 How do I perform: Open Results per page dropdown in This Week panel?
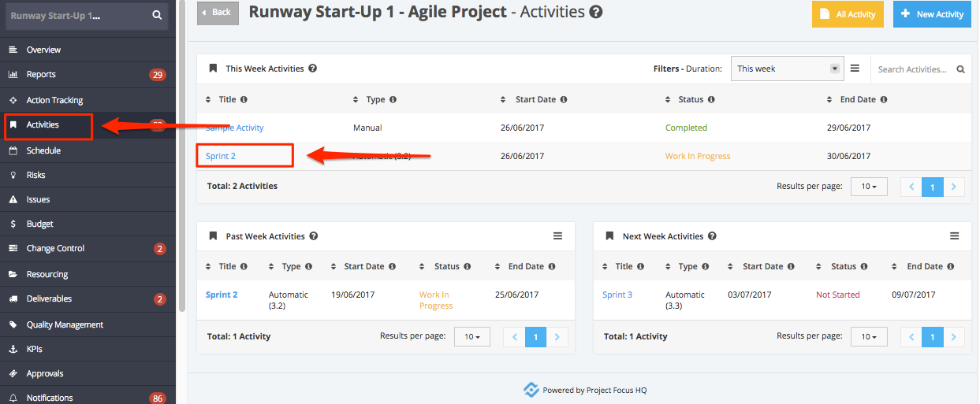coord(869,187)
